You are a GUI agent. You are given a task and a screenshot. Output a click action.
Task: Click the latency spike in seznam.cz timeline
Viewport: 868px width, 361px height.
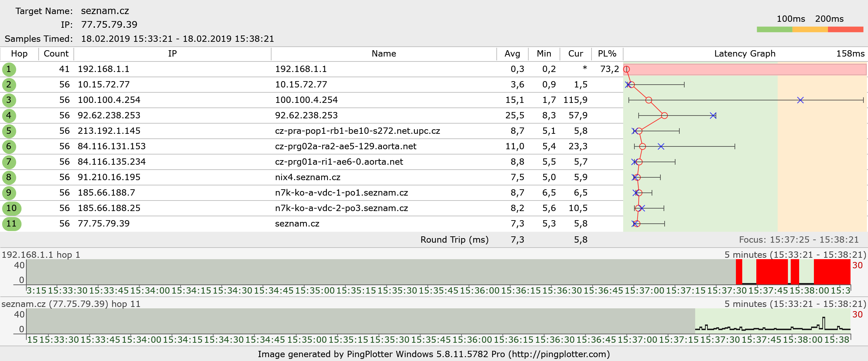click(824, 322)
